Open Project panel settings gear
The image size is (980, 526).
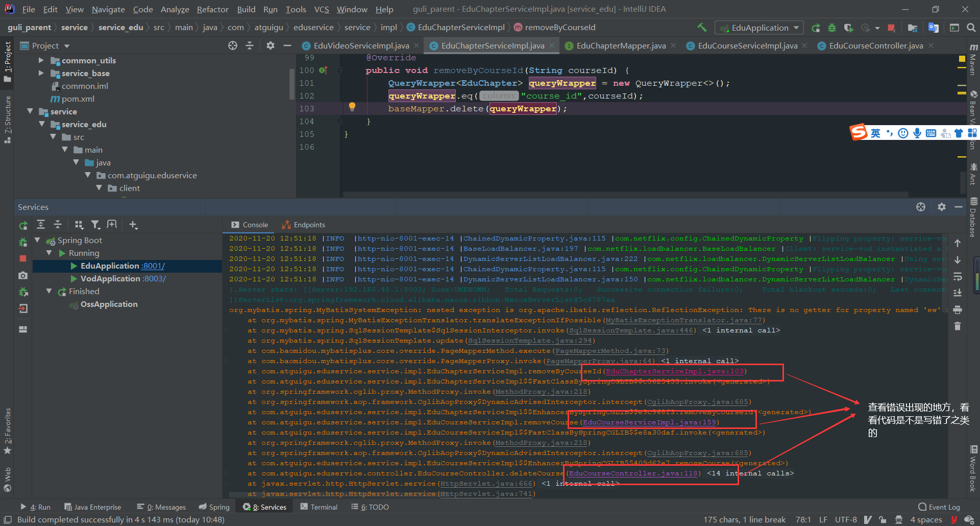point(271,45)
